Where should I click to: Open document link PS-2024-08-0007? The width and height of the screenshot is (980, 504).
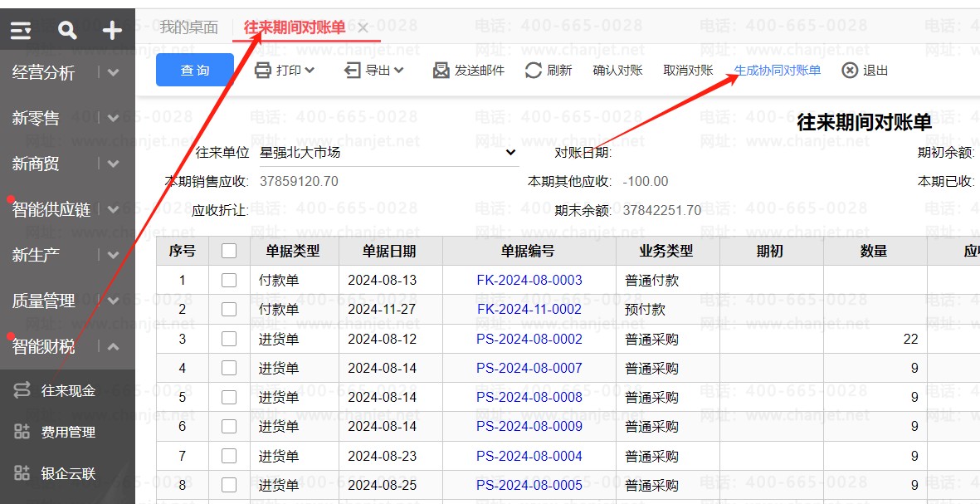(529, 369)
